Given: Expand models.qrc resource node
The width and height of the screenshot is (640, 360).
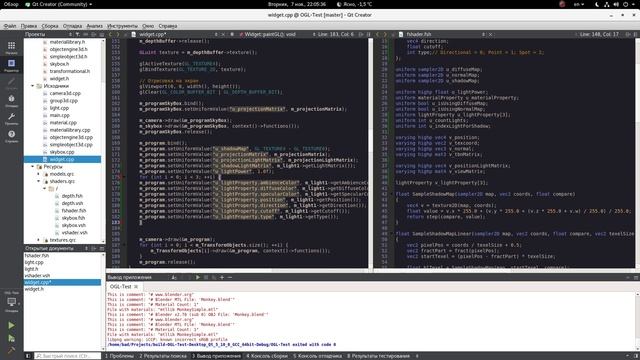Looking at the screenshot, I should click(x=39, y=174).
